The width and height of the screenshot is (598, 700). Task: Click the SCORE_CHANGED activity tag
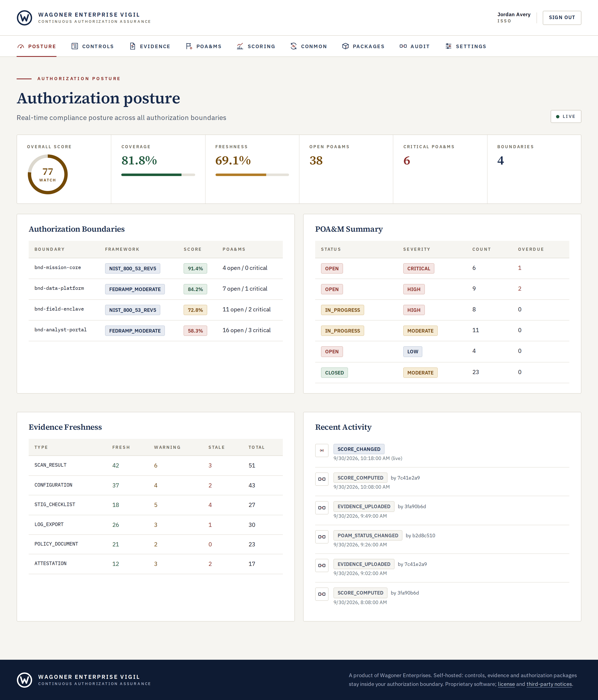click(x=359, y=449)
